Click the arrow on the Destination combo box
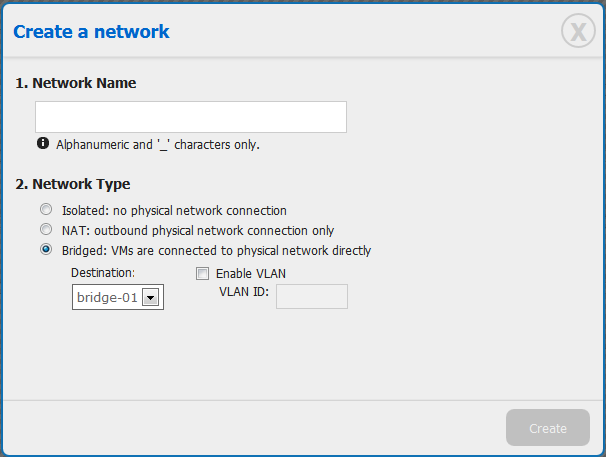The height and width of the screenshot is (457, 606). pyautogui.click(x=150, y=297)
